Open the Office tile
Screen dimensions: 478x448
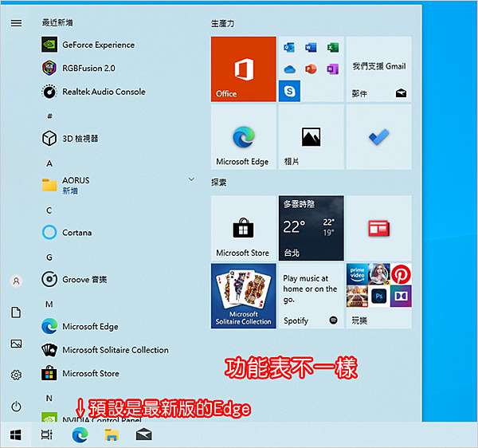point(243,69)
